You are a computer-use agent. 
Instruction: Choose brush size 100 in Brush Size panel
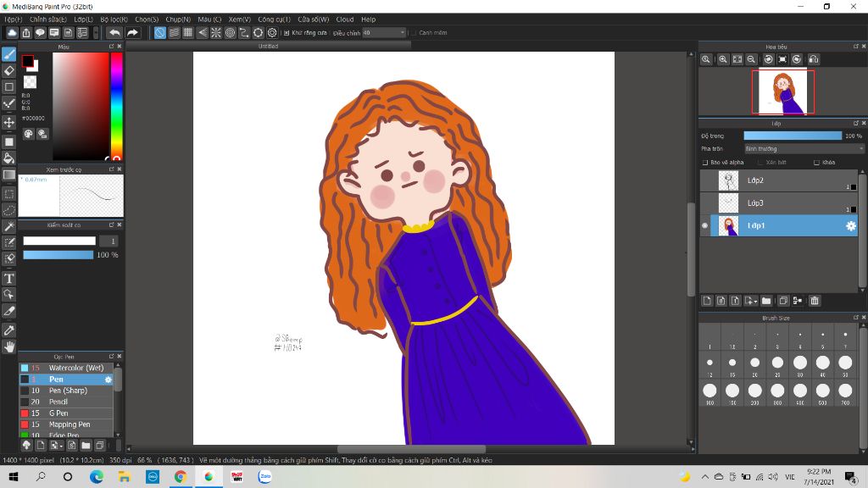709,391
